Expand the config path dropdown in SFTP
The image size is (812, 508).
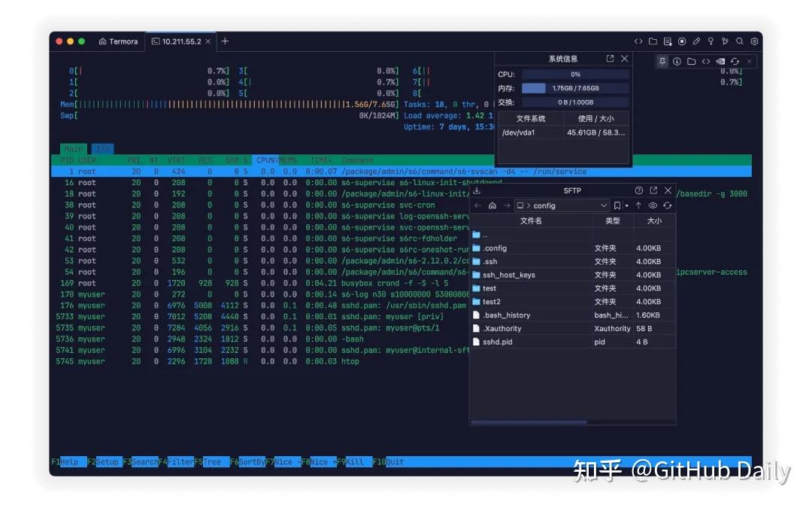click(x=603, y=205)
